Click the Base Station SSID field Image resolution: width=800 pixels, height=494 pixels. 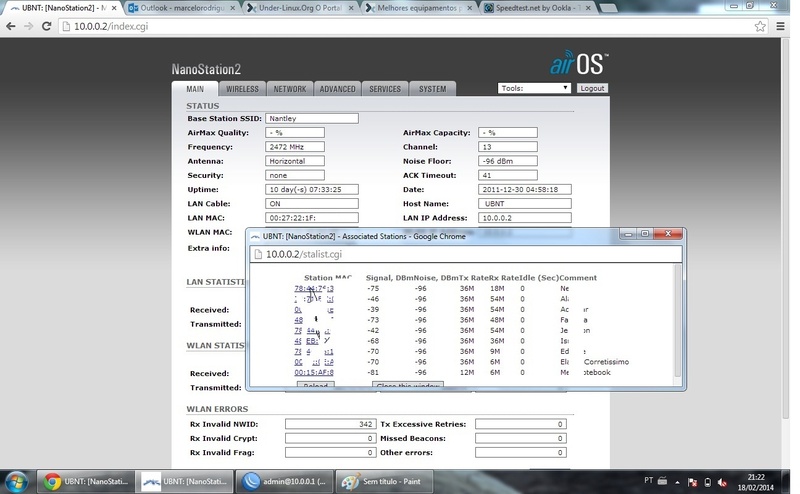point(312,118)
